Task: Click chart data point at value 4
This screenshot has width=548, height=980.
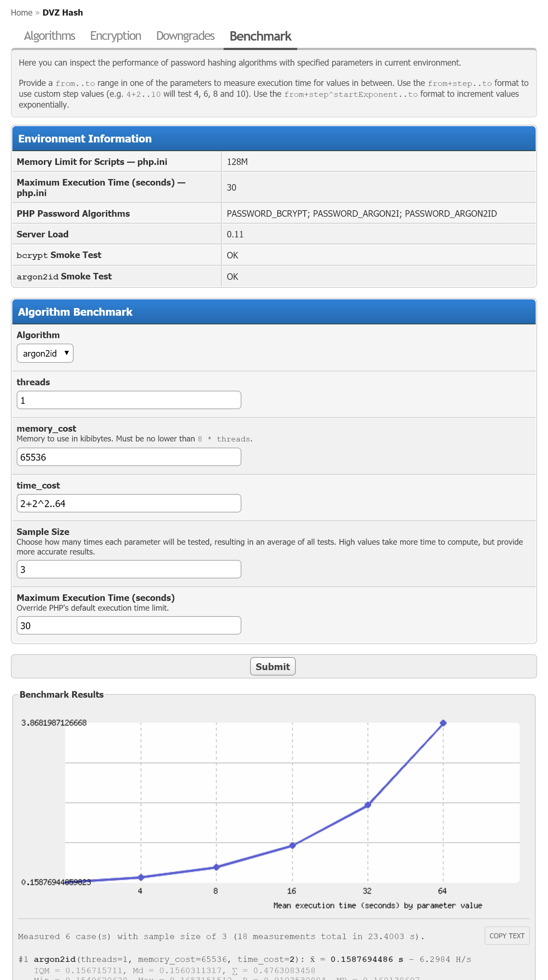Action: pyautogui.click(x=141, y=877)
